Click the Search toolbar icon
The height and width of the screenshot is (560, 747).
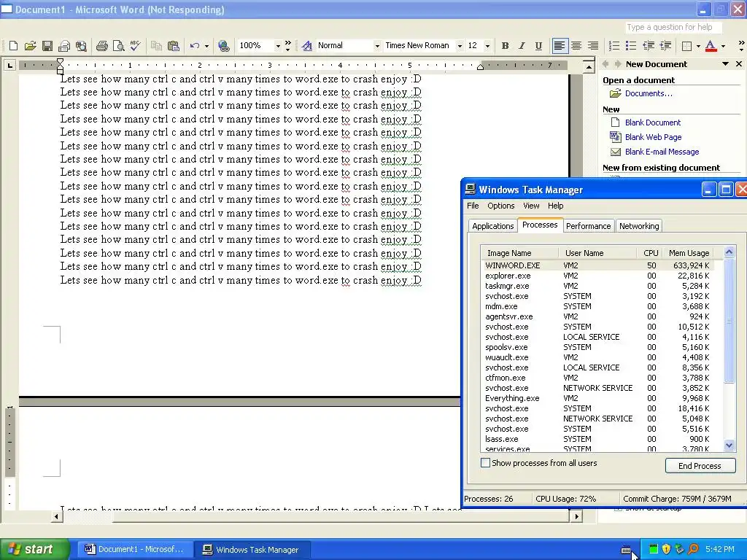82,46
